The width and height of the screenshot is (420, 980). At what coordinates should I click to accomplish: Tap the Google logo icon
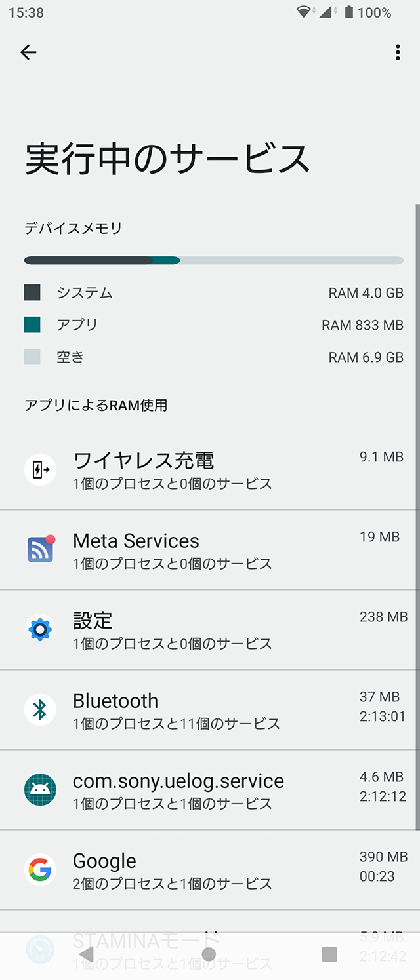click(x=40, y=870)
